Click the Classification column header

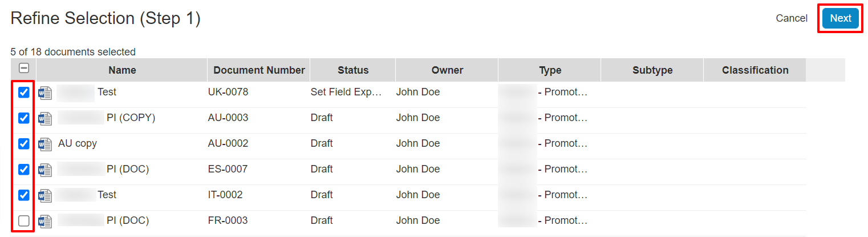tap(755, 70)
